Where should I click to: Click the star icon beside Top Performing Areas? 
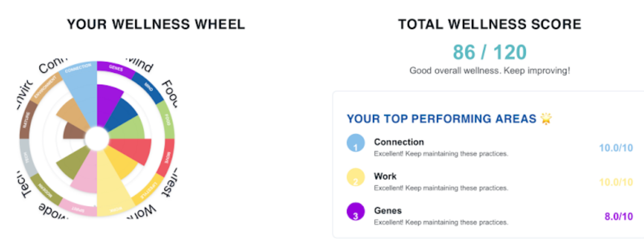tap(546, 119)
